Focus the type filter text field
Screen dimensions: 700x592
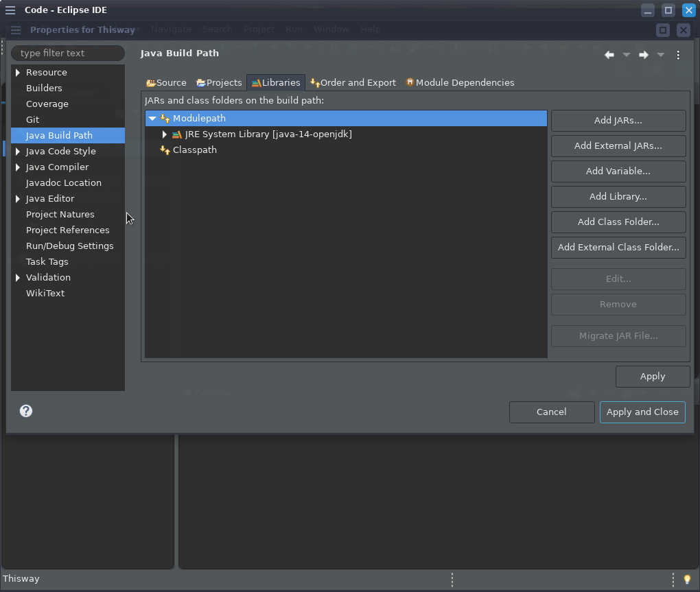coord(68,53)
